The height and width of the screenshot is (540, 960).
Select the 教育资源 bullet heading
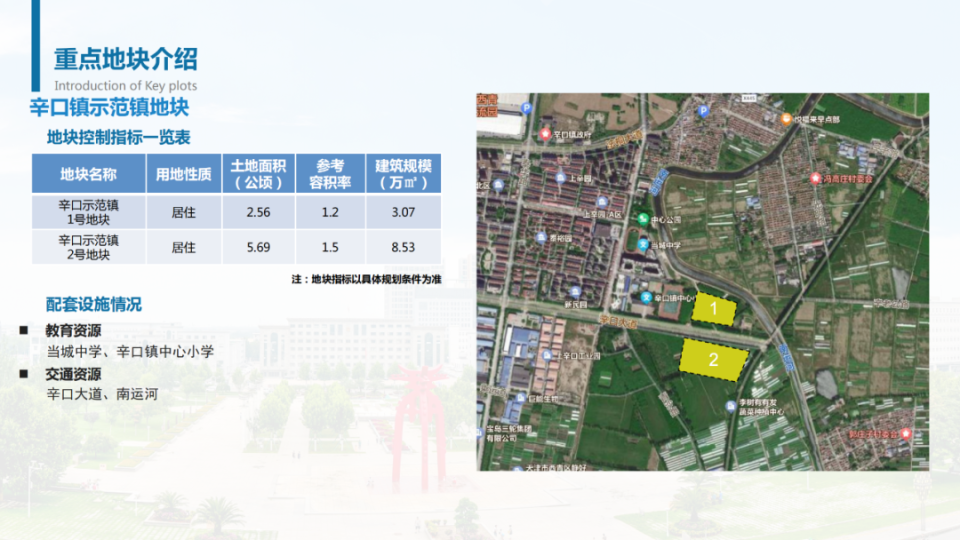(x=73, y=331)
